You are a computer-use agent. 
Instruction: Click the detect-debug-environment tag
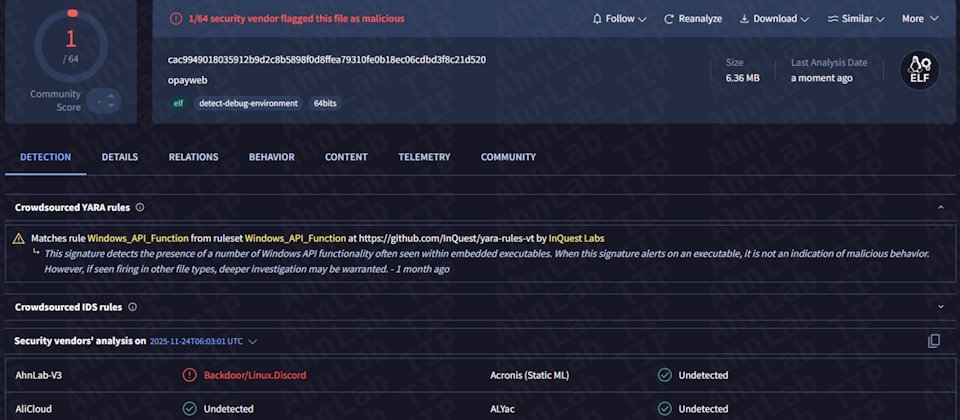tap(248, 103)
